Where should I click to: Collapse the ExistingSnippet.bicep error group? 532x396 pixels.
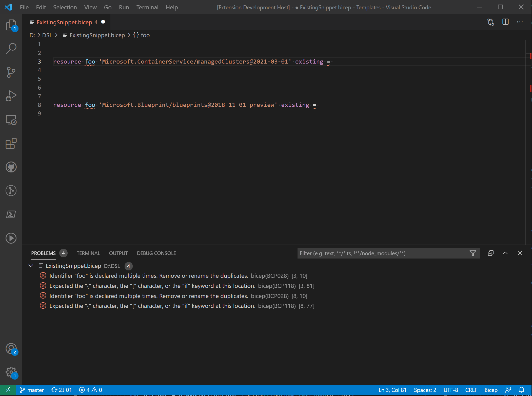click(x=31, y=266)
